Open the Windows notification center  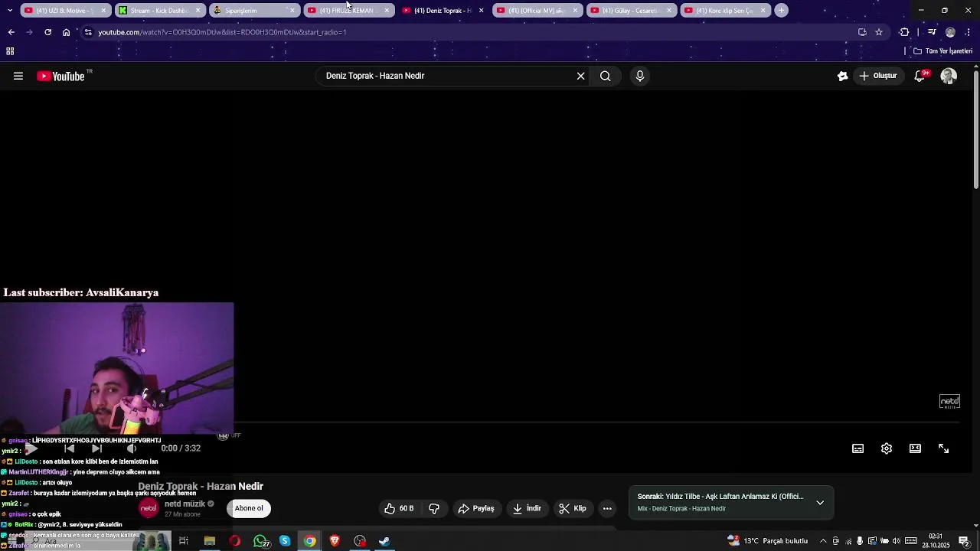point(965,541)
